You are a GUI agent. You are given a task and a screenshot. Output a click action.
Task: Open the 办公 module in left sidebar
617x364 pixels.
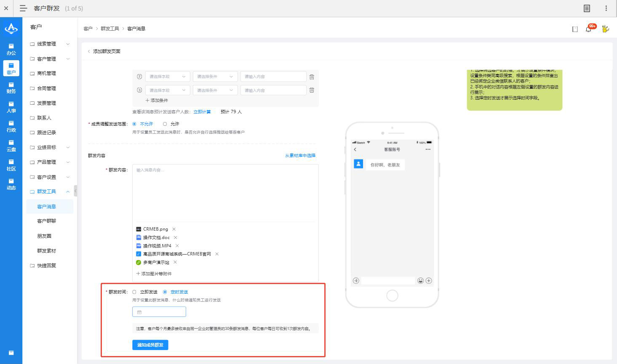click(x=11, y=49)
